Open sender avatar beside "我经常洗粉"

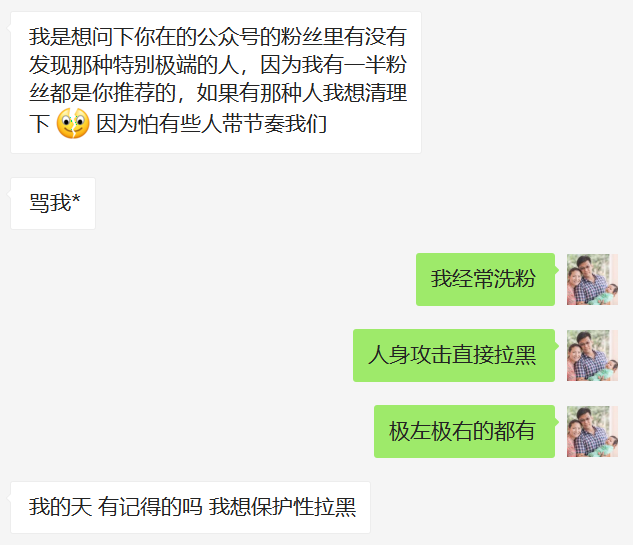point(592,279)
